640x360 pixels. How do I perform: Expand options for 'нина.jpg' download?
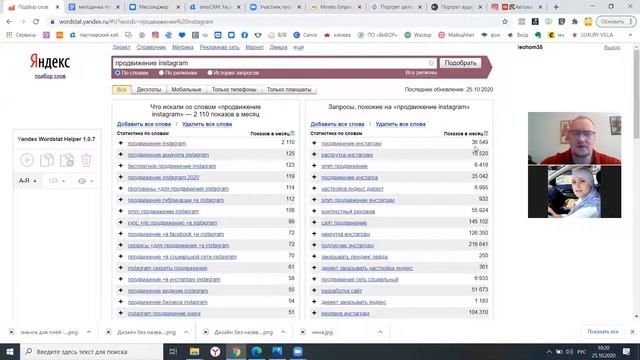[380, 332]
